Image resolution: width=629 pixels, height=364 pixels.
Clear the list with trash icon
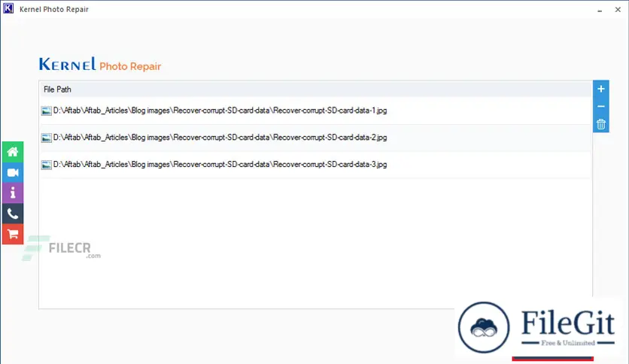point(601,124)
